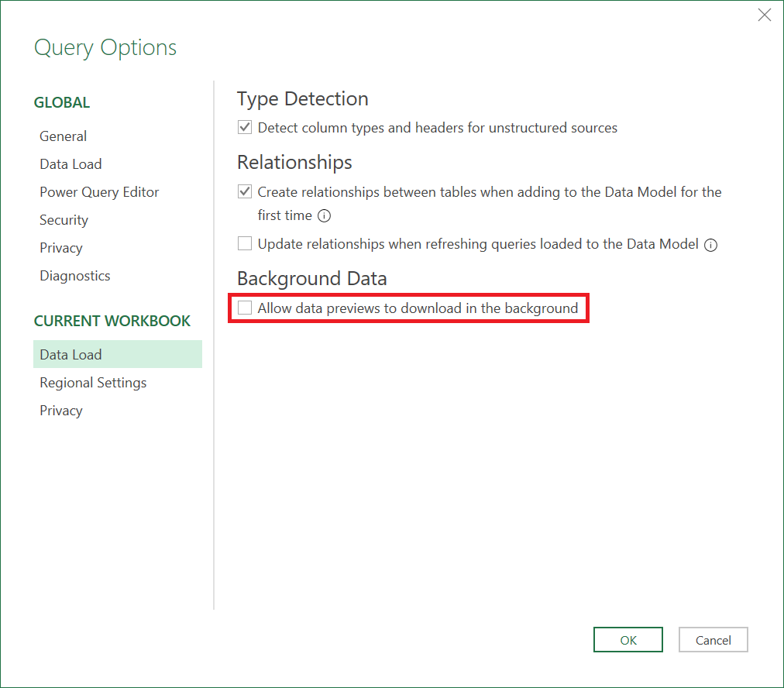Select Data Load under GLOBAL

70,163
